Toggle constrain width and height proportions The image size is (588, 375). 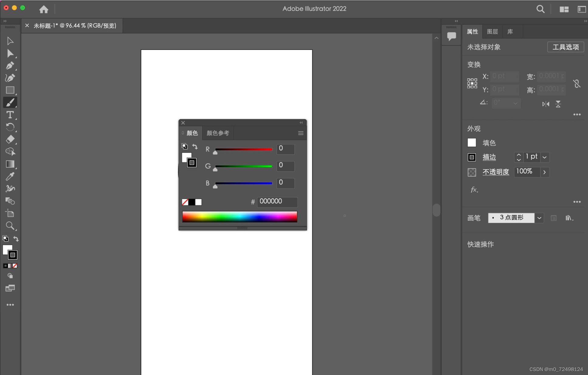tap(577, 83)
